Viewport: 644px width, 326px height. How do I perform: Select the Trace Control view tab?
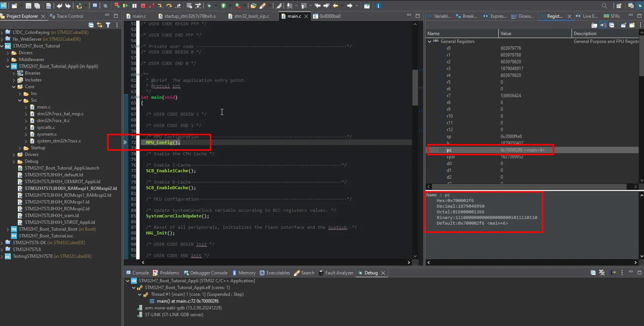[x=66, y=16]
